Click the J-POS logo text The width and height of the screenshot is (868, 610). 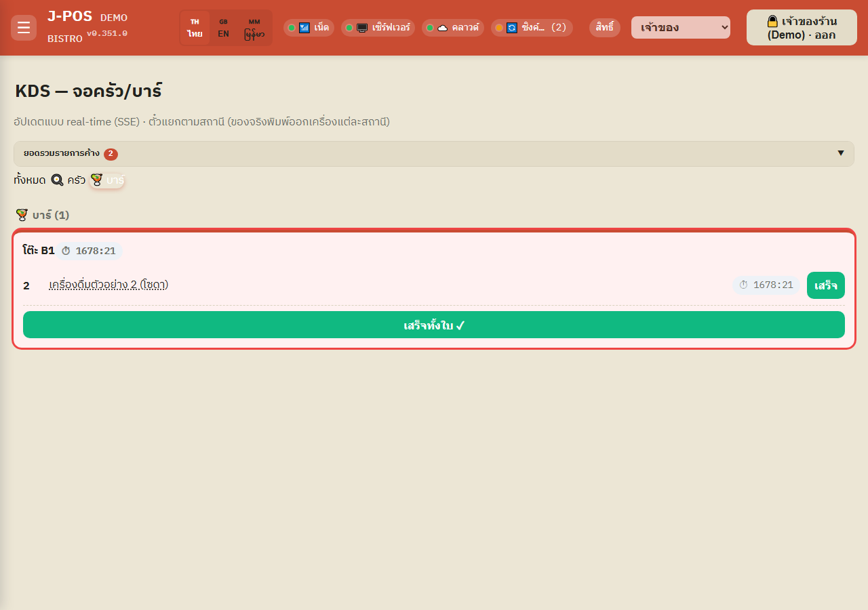click(x=70, y=16)
